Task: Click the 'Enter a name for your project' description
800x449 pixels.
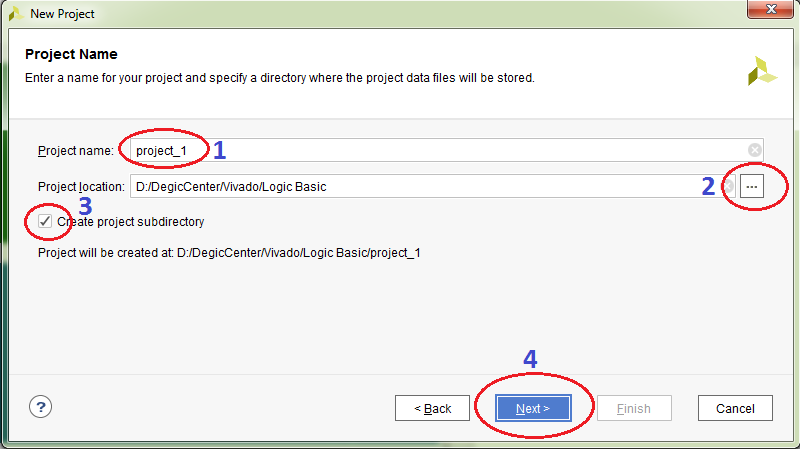Action: [280, 78]
